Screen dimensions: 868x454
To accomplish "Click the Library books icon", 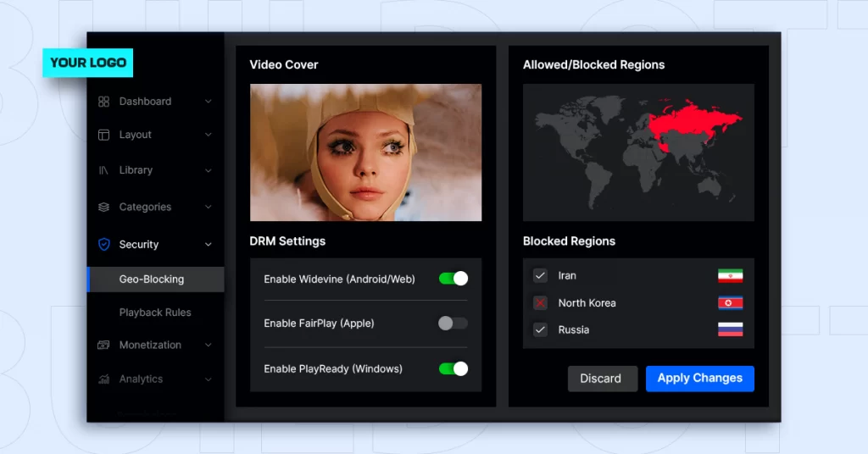I will (x=103, y=170).
